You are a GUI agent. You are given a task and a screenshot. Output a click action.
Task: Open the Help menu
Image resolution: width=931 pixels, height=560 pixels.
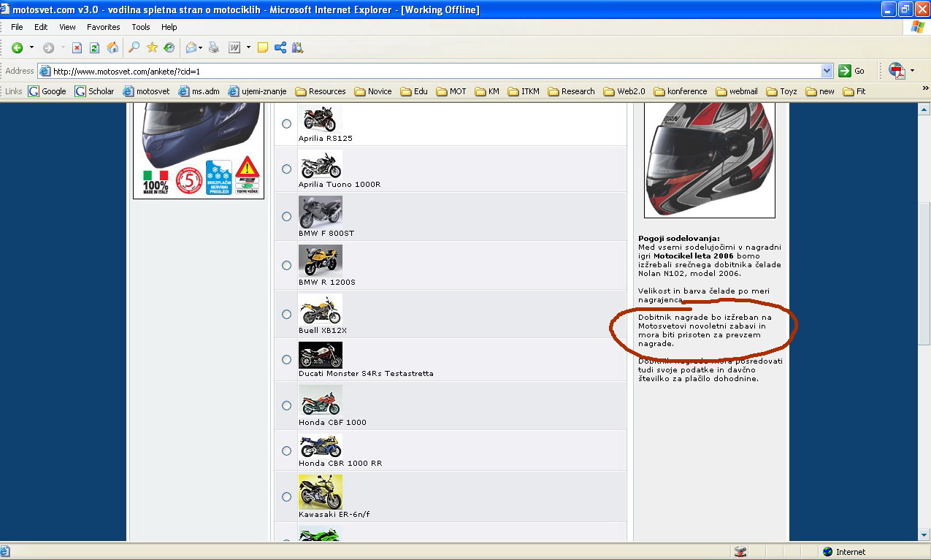point(169,27)
